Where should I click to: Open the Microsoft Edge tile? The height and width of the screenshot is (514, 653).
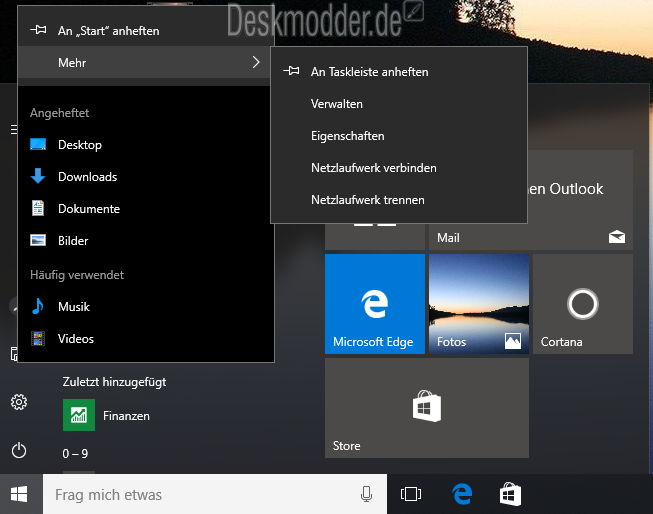click(x=375, y=304)
